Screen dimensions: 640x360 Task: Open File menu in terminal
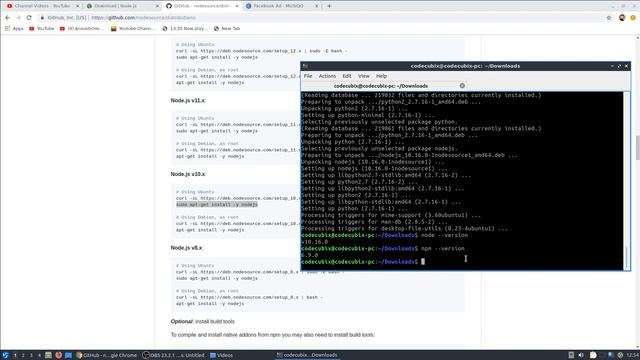coord(308,76)
